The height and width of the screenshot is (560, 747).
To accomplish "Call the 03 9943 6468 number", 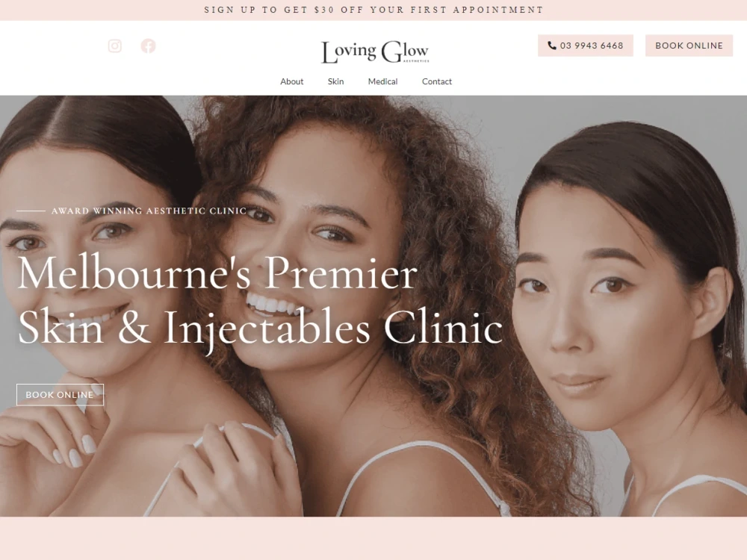I will (586, 46).
